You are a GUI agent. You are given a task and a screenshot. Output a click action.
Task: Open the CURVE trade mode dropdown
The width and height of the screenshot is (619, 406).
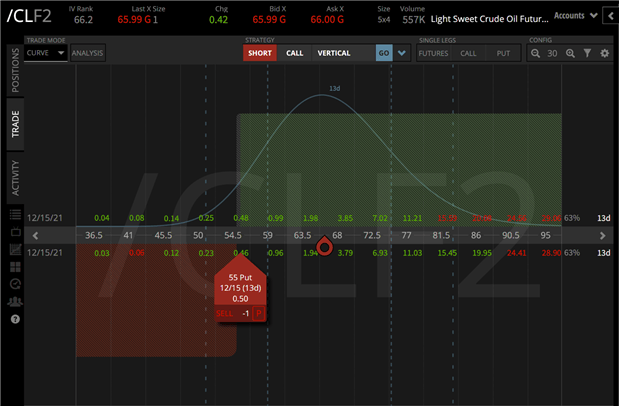45,53
